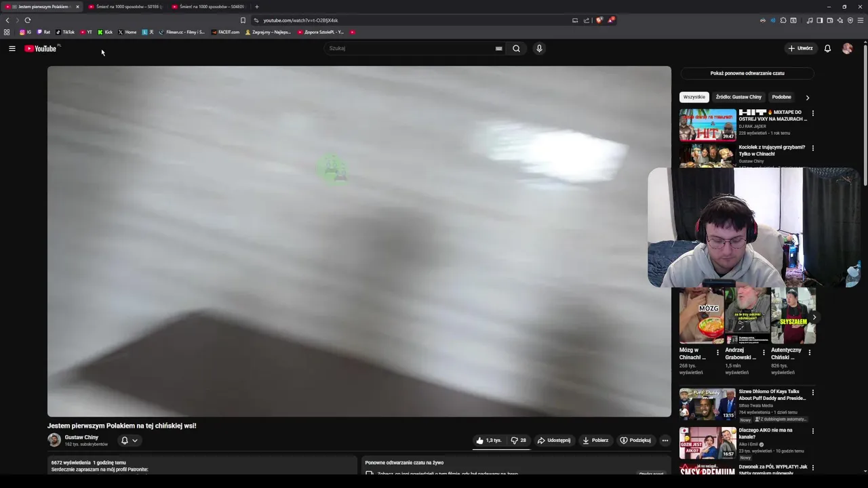Open the IG bookmark
This screenshot has height=488, width=868.
(25, 32)
